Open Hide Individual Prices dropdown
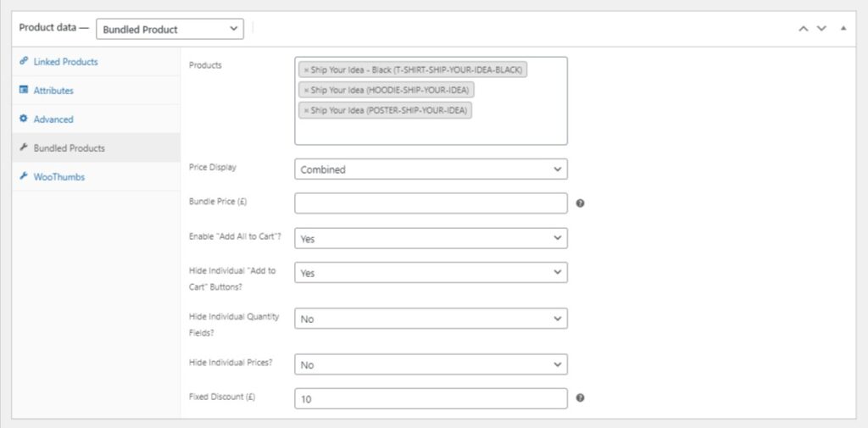The height and width of the screenshot is (428, 868). point(431,365)
